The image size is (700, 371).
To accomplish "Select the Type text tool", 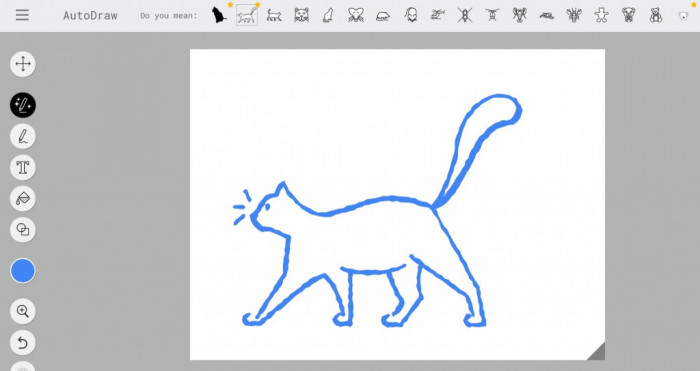I will click(x=23, y=167).
